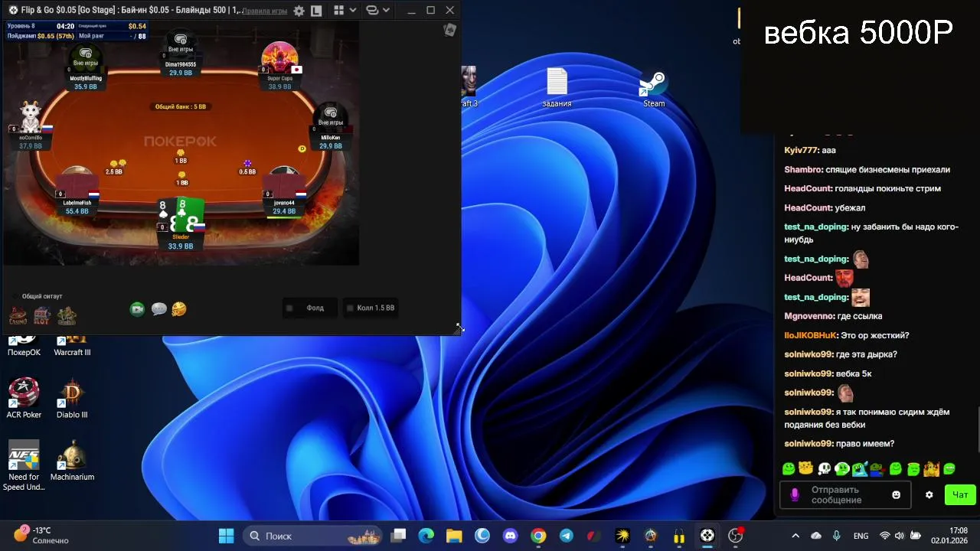Click Dima1984555 player name
Image resolution: width=980 pixels, height=551 pixels.
(x=181, y=64)
